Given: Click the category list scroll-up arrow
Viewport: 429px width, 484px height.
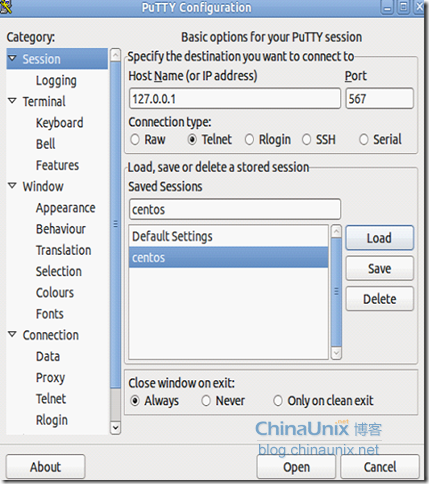Looking at the screenshot, I should [115, 55].
